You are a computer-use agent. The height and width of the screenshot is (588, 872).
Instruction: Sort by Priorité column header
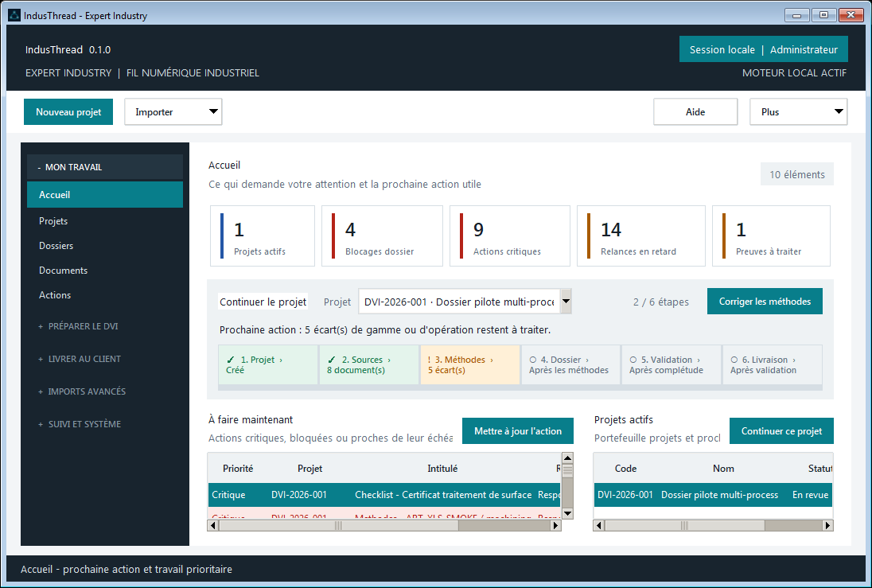pyautogui.click(x=238, y=469)
